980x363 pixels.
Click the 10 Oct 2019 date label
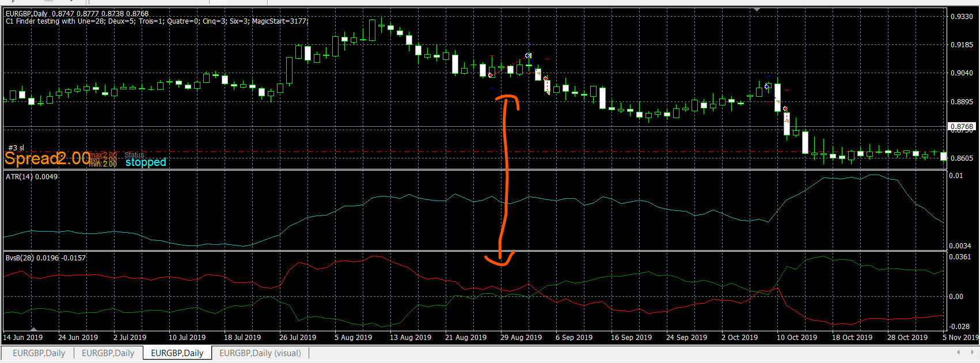[797, 338]
